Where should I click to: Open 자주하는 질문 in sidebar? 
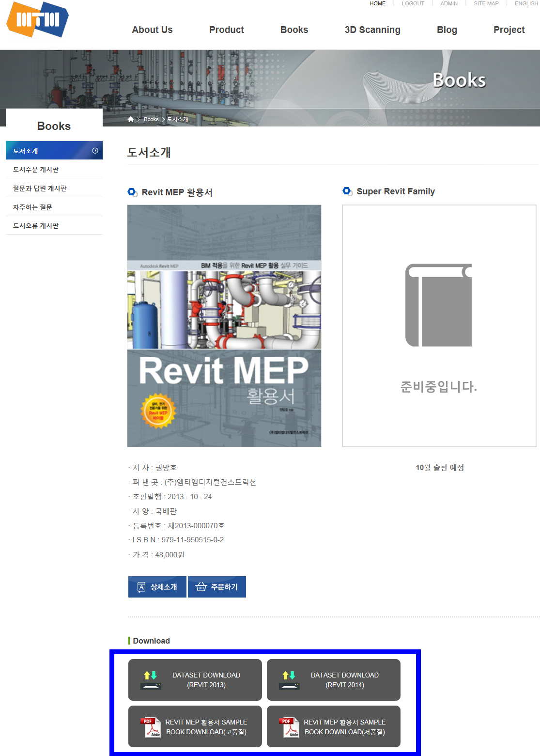click(x=54, y=207)
